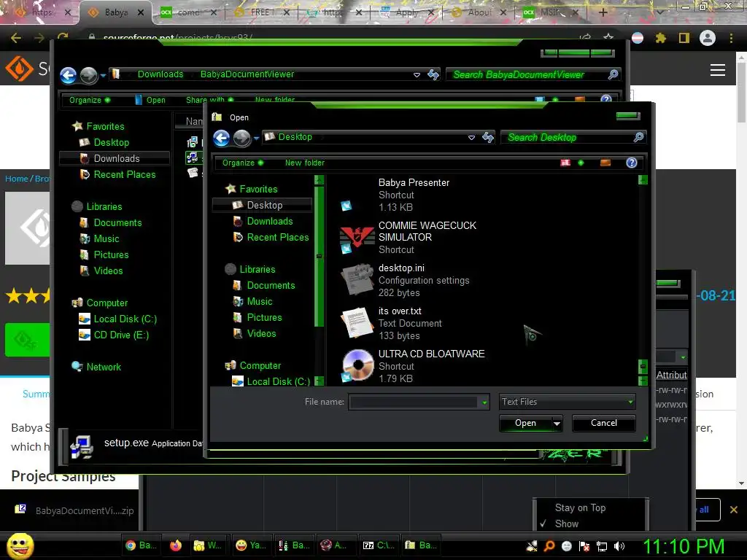Toggle Show option in popup menu
Viewport: 747px width, 560px height.
click(566, 524)
